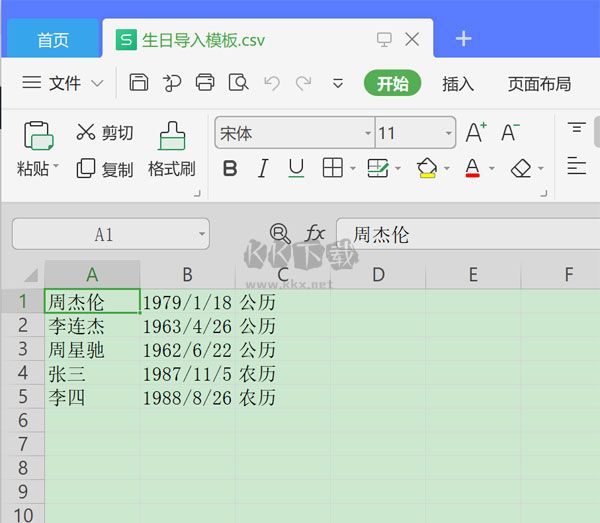Select cell with date 1962/6/22
The width and height of the screenshot is (600, 523).
point(188,350)
